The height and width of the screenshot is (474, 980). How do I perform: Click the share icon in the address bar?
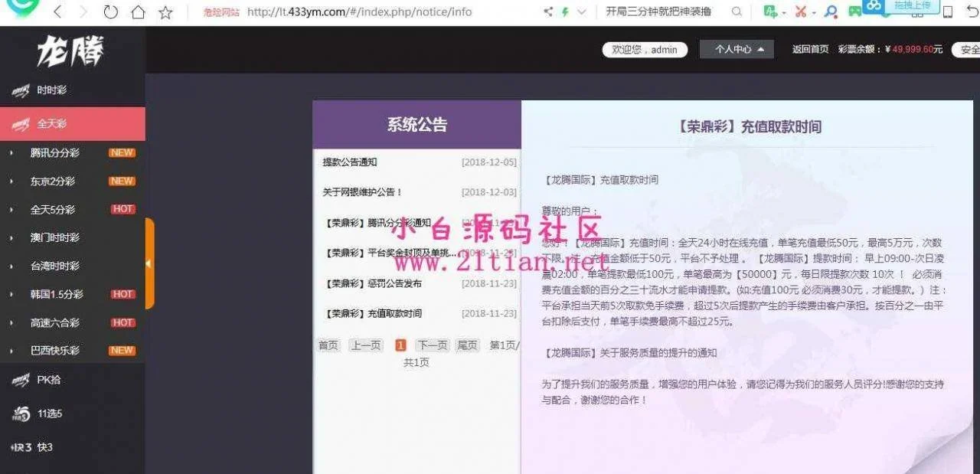click(x=548, y=12)
